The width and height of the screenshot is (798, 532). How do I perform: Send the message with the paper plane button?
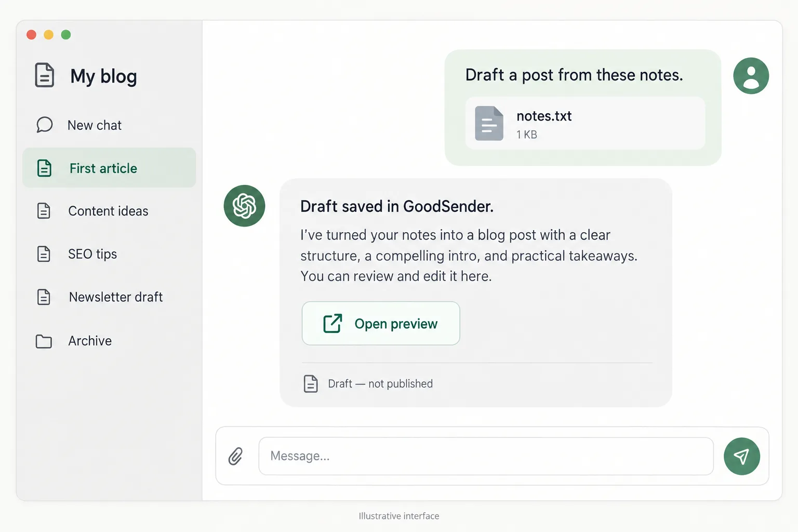pyautogui.click(x=742, y=456)
